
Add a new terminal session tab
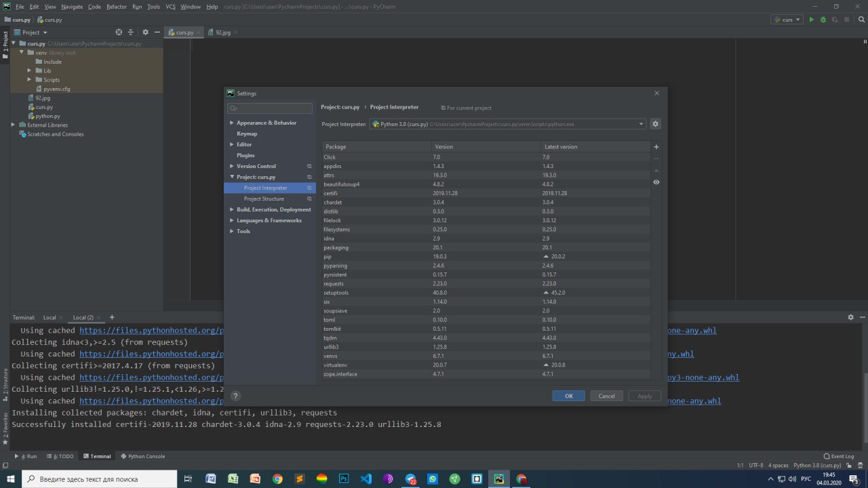click(112, 317)
